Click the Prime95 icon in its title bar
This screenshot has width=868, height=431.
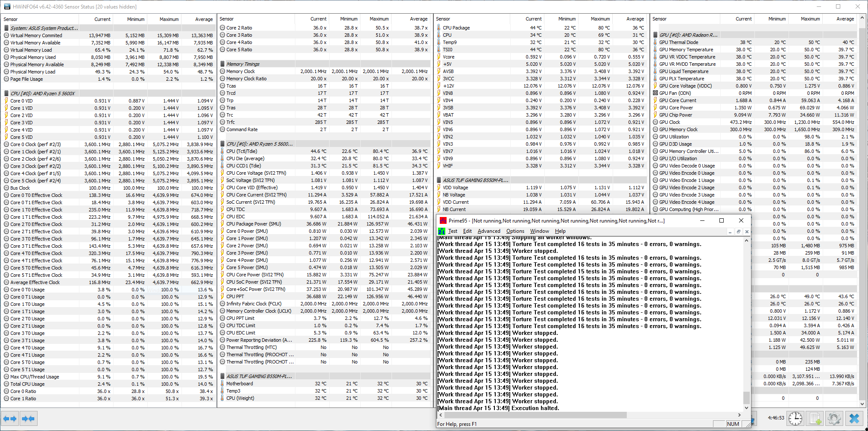point(443,220)
